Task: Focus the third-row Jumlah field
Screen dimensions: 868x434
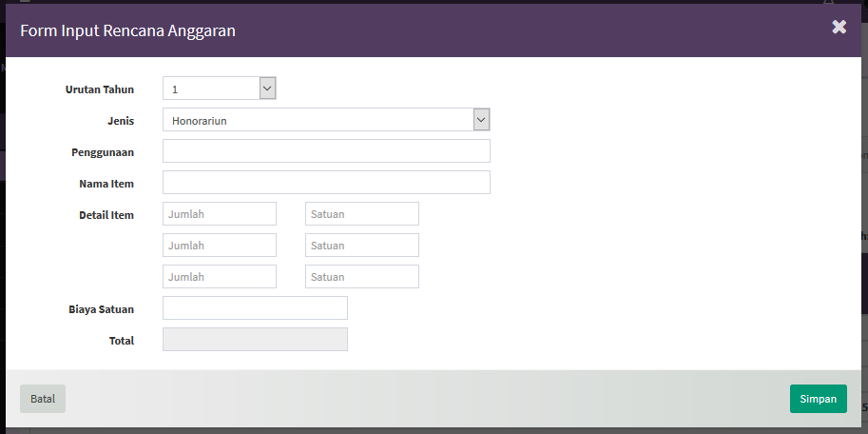Action: point(220,277)
